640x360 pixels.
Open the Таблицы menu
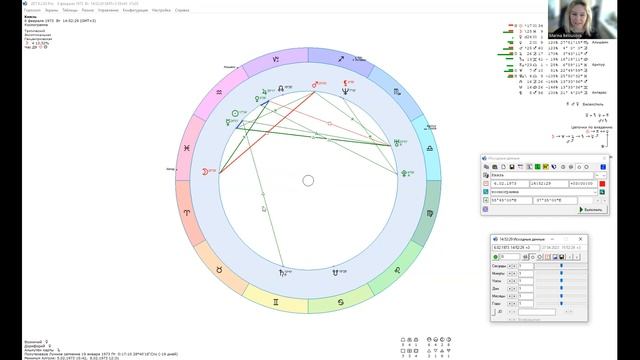click(x=70, y=10)
